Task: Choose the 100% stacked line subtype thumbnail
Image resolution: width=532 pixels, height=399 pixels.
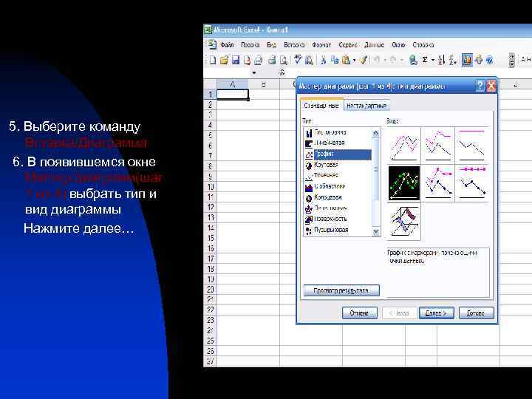Action: pyautogui.click(x=471, y=146)
